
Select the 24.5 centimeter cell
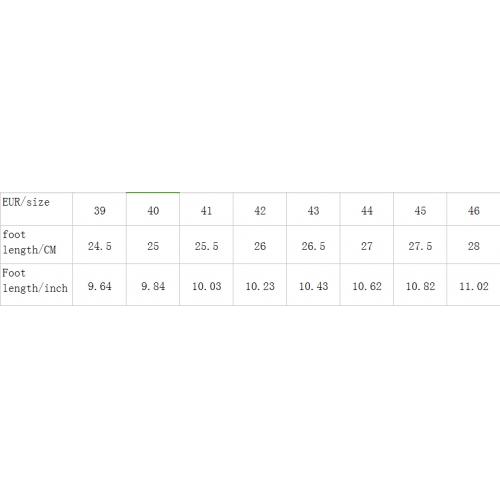click(x=99, y=244)
